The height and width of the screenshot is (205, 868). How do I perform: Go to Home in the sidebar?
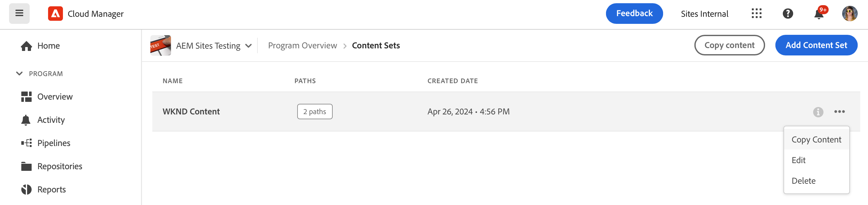point(48,46)
